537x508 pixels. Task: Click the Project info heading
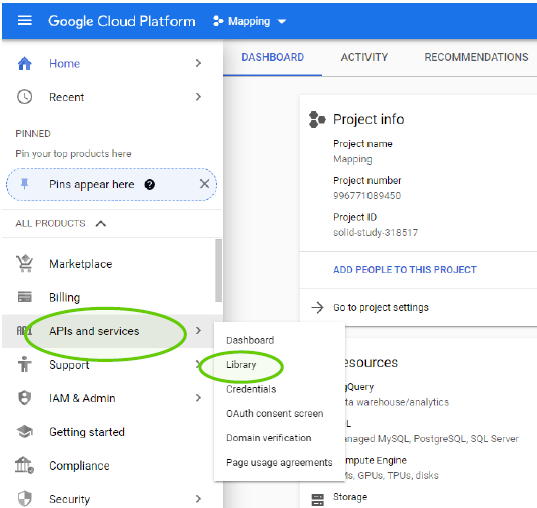pos(369,119)
